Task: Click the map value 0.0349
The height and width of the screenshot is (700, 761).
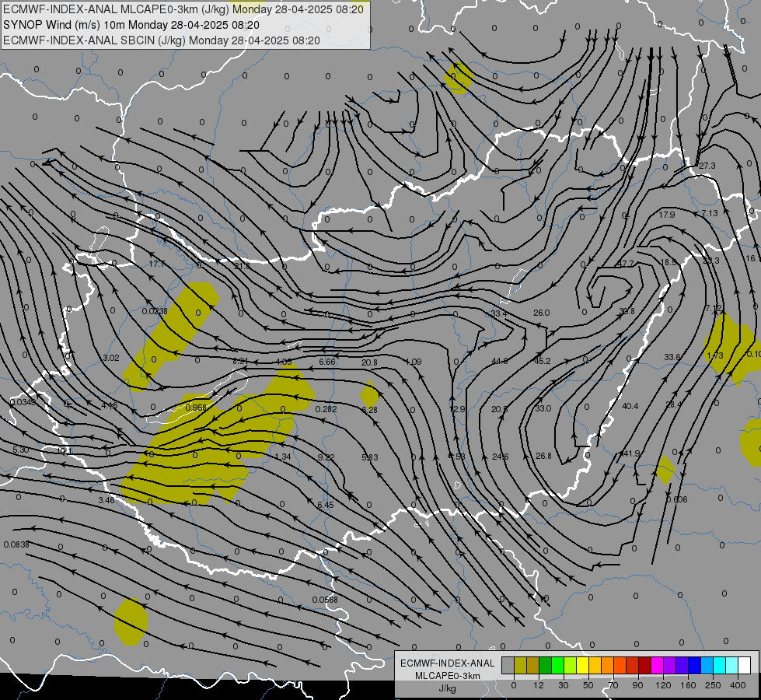Action: click(x=23, y=402)
